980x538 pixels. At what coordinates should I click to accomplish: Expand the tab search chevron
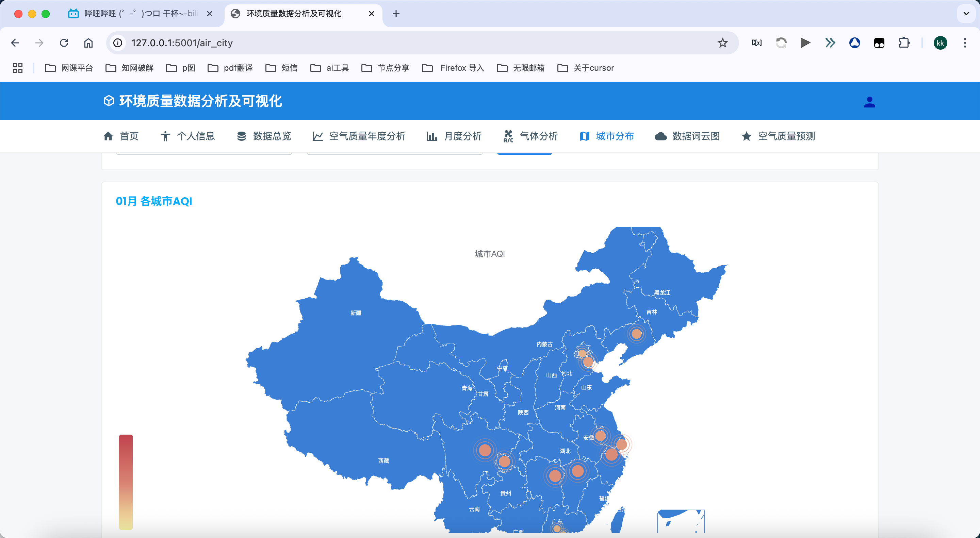pyautogui.click(x=966, y=14)
